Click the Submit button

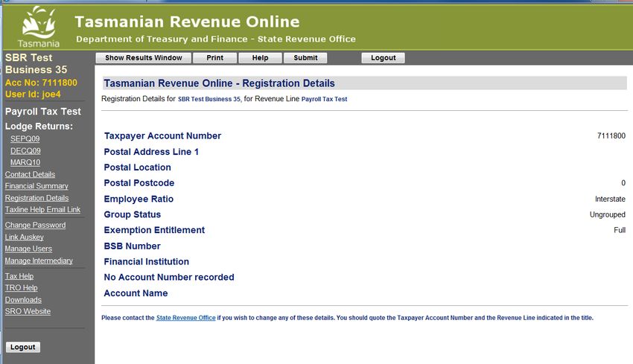305,58
